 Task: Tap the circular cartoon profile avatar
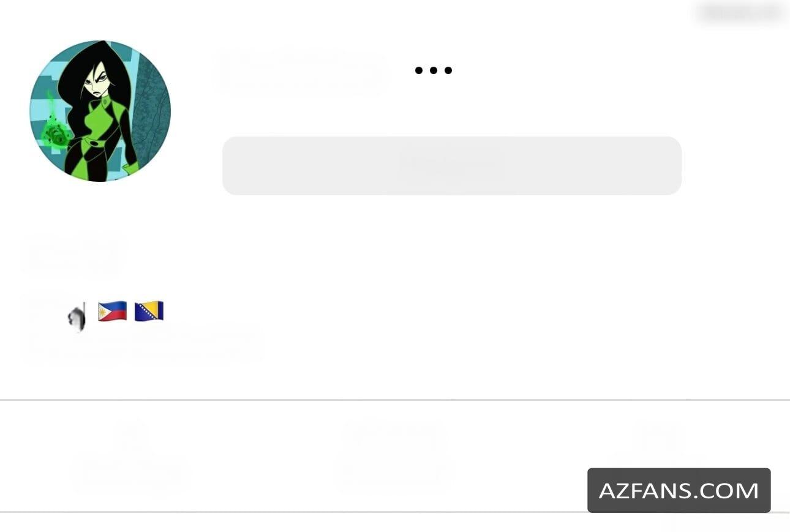(x=100, y=111)
